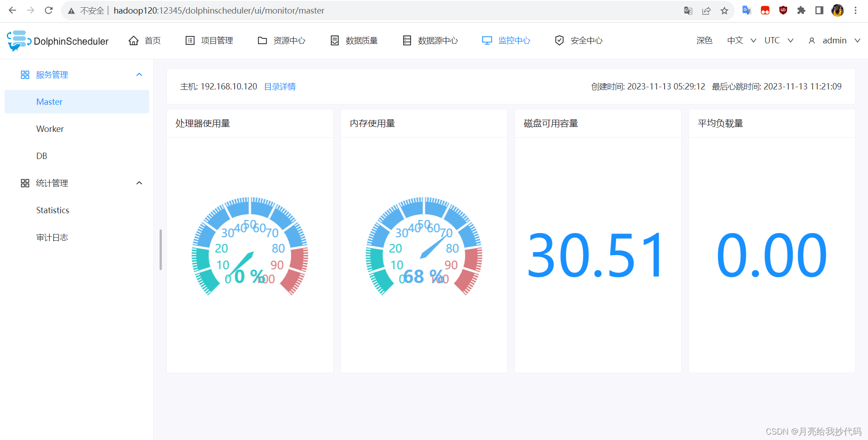The height and width of the screenshot is (440, 868).
Task: Click the memory usage gauge chart
Action: [x=424, y=246]
